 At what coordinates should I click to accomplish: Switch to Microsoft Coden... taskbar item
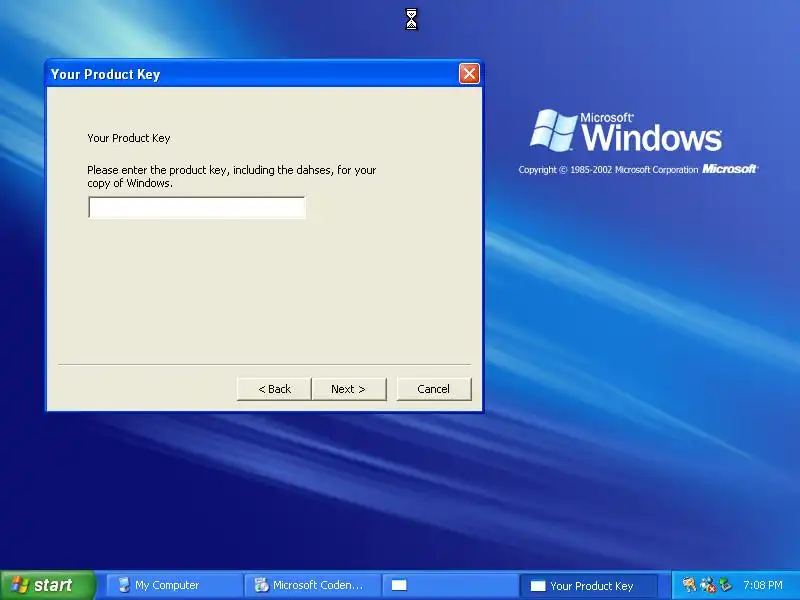point(311,585)
